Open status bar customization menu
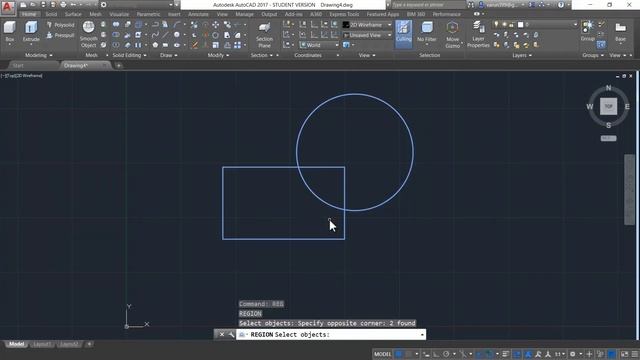This screenshot has height=360, width=640. point(635,354)
